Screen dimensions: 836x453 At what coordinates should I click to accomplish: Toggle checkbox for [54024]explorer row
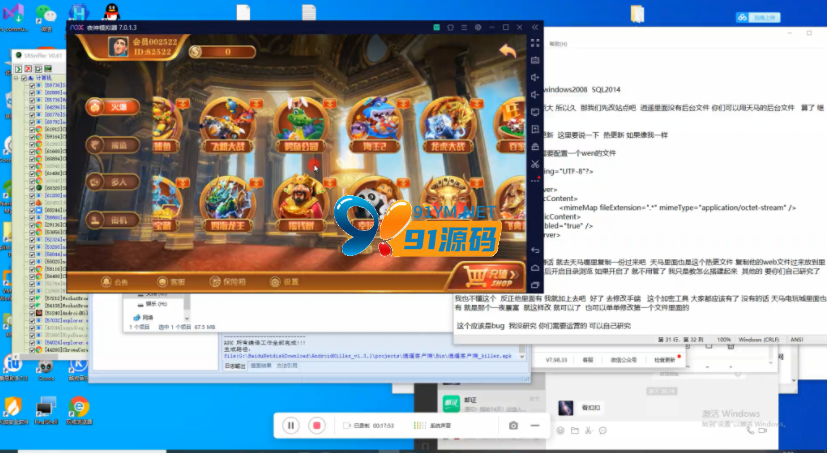[32, 343]
